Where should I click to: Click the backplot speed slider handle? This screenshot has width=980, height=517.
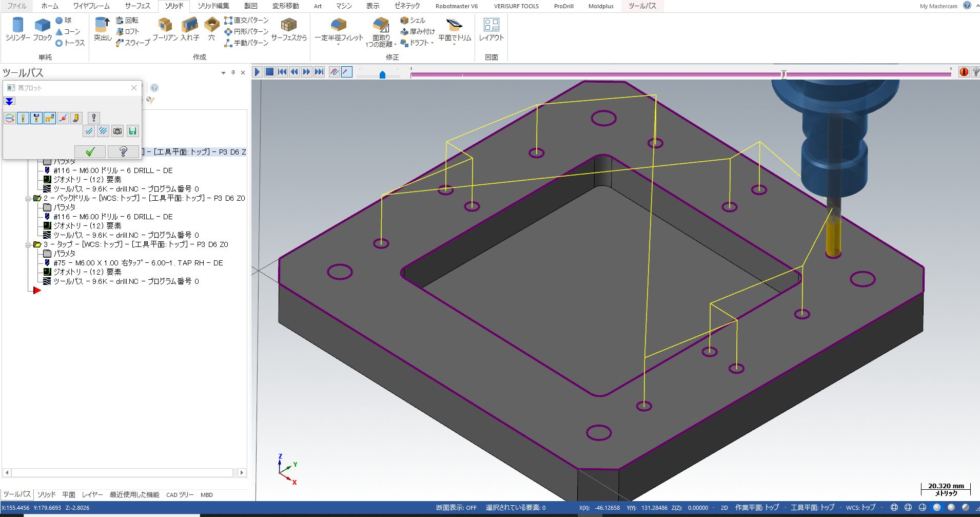[x=382, y=75]
